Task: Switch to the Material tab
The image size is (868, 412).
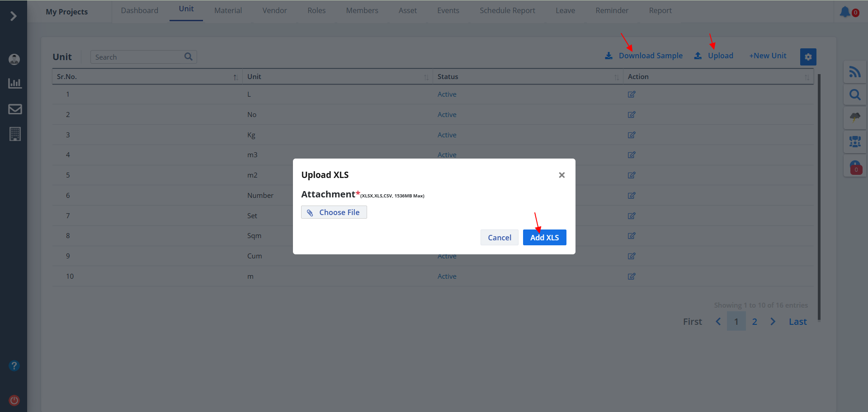Action: point(228,10)
